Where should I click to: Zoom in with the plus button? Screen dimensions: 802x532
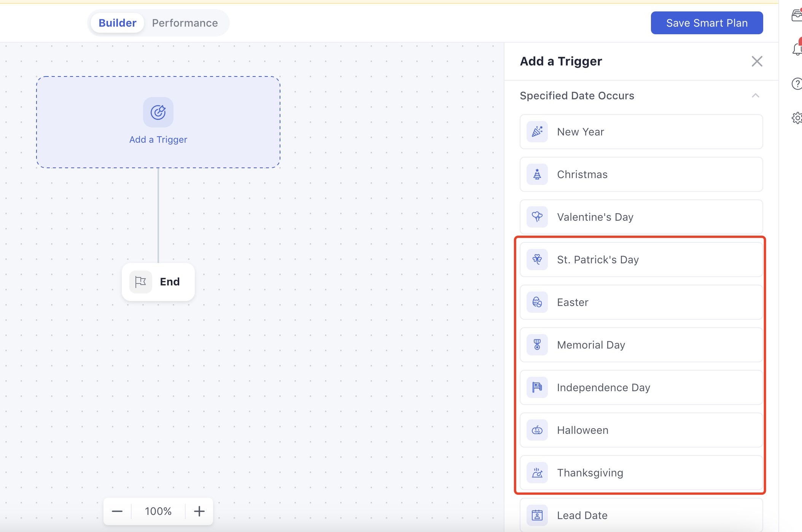(x=199, y=511)
